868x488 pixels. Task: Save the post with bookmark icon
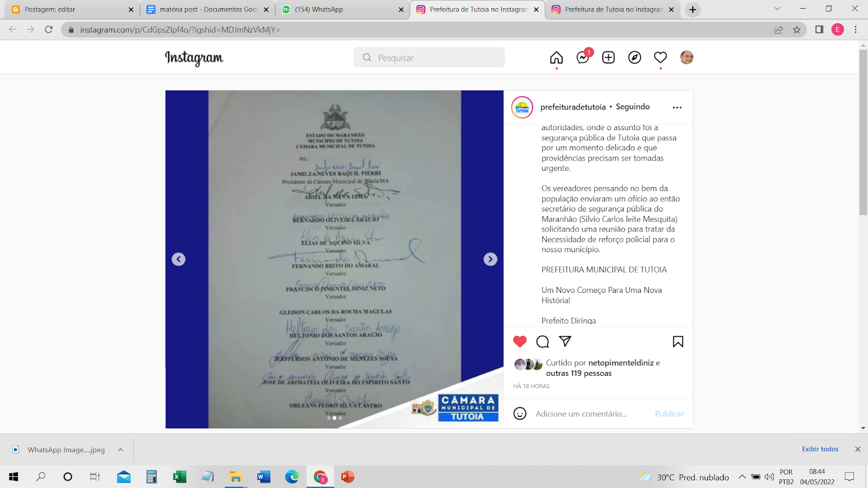tap(678, 342)
